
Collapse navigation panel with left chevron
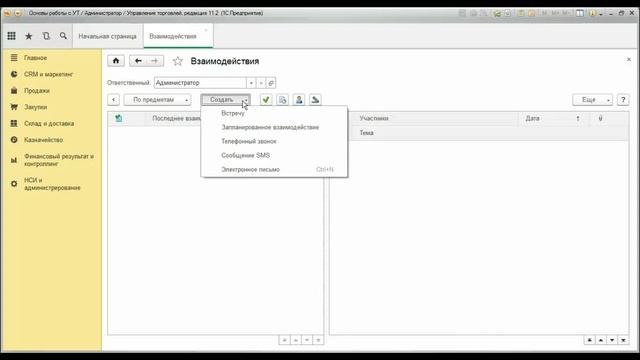point(113,100)
